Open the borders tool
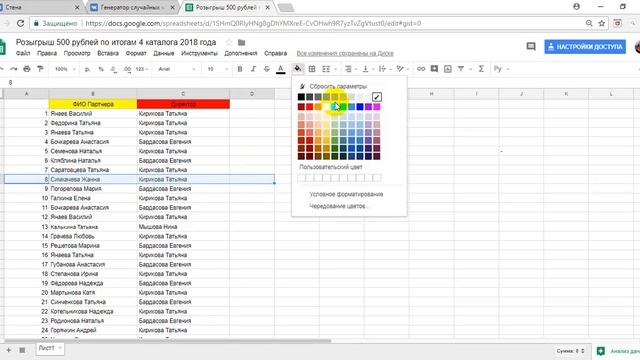 tap(312, 69)
